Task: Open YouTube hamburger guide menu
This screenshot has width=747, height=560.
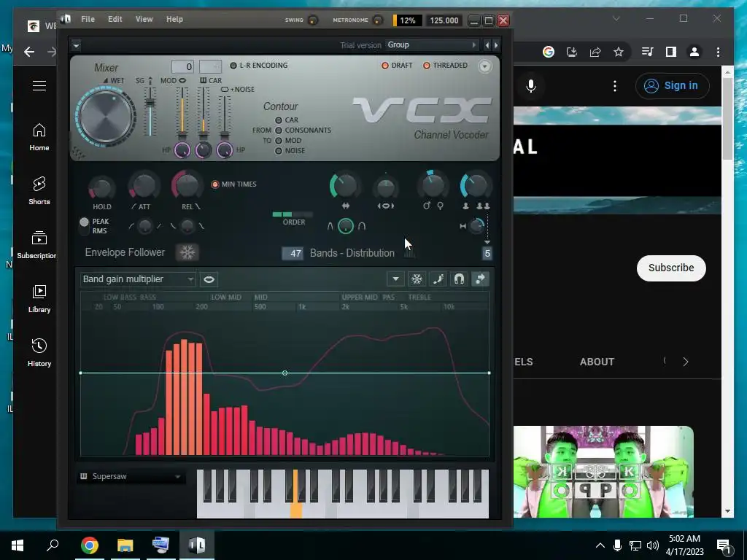Action: tap(39, 86)
